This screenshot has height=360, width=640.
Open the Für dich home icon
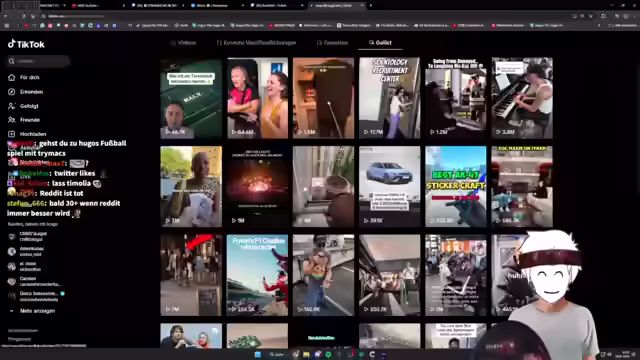(x=11, y=78)
